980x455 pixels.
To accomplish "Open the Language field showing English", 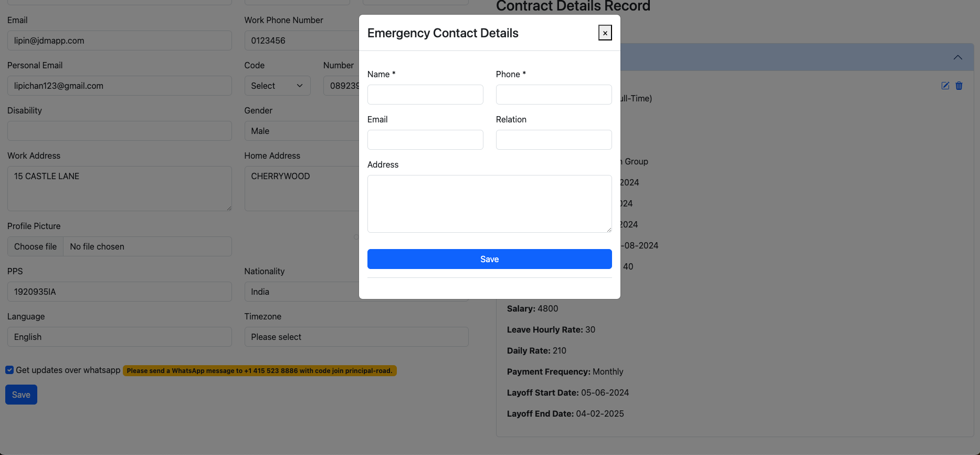I will [x=119, y=337].
